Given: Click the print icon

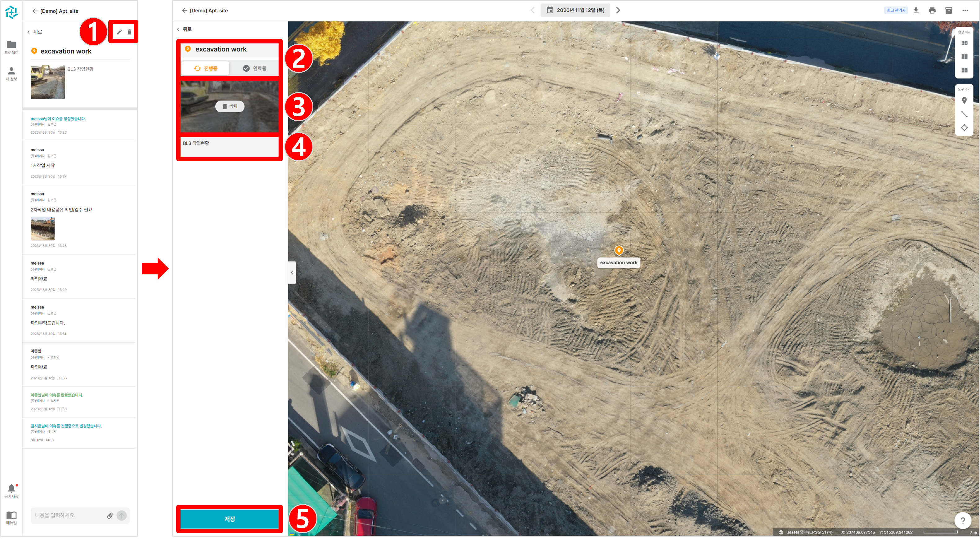Looking at the screenshot, I should coord(932,11).
